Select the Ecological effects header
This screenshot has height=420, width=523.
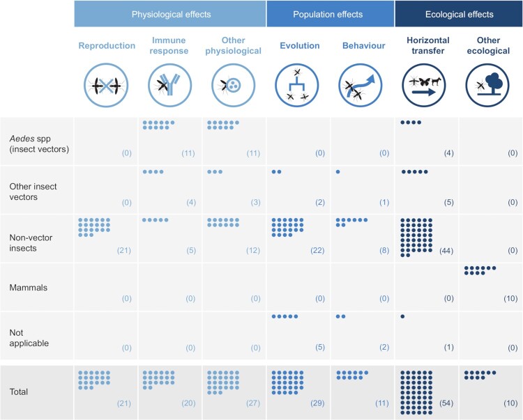click(459, 14)
